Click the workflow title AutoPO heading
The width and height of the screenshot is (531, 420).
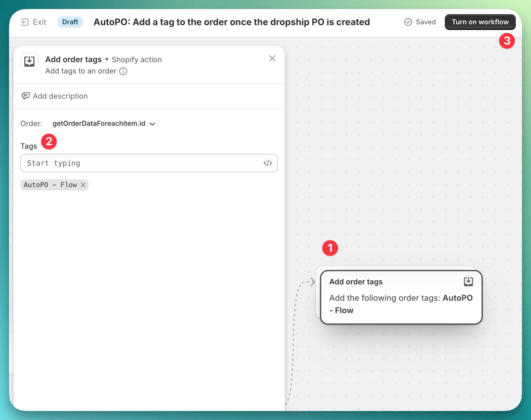pyautogui.click(x=232, y=22)
